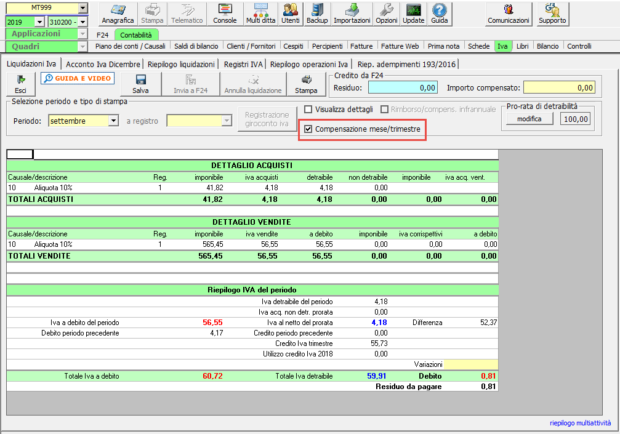Click the modifica pro-rata button

(x=528, y=119)
